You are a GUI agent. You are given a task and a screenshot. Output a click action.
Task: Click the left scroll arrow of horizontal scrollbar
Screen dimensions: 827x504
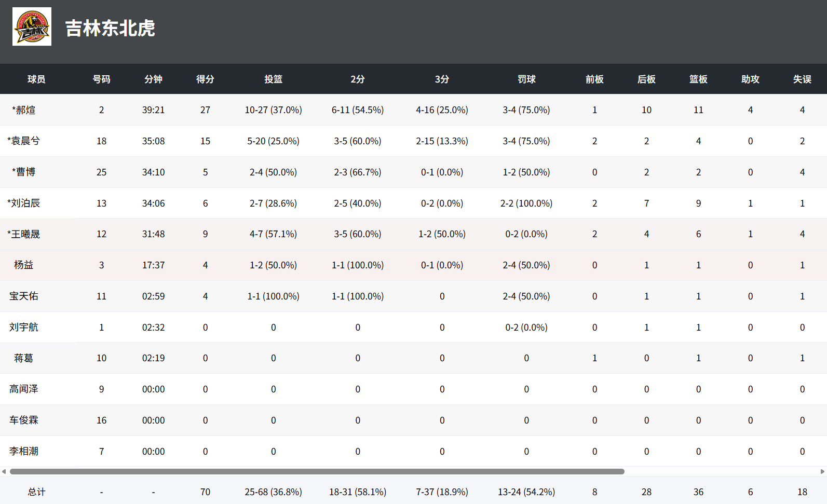4,472
